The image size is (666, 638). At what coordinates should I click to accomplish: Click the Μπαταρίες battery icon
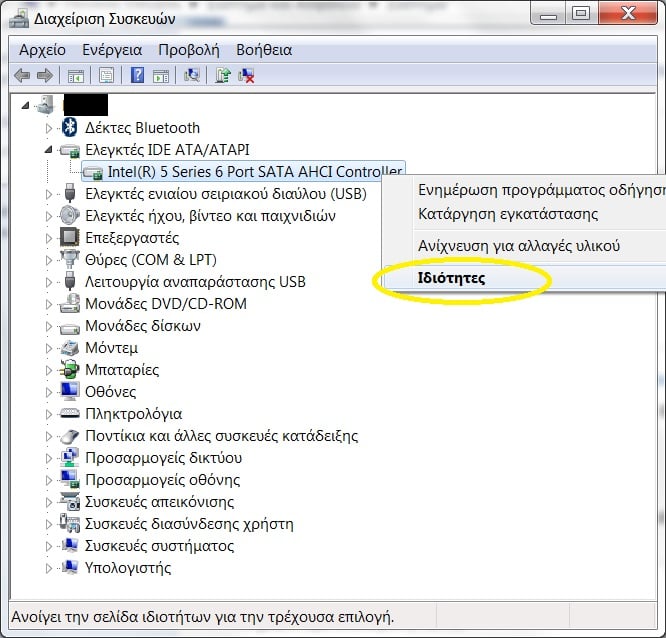[70, 370]
